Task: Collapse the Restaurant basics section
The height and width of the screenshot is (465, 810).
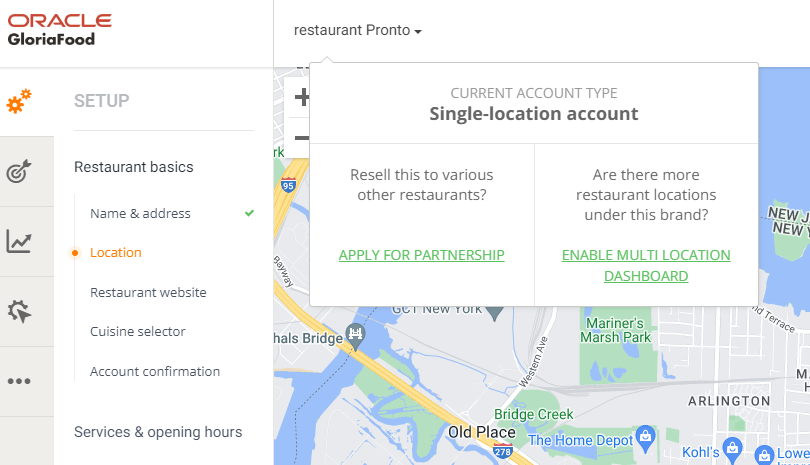Action: (134, 167)
